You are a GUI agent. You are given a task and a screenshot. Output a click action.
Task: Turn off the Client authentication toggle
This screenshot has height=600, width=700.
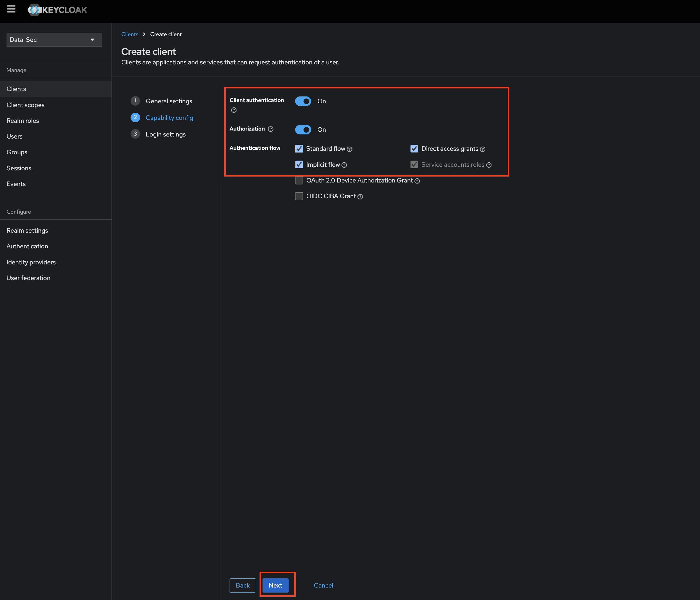click(x=303, y=101)
